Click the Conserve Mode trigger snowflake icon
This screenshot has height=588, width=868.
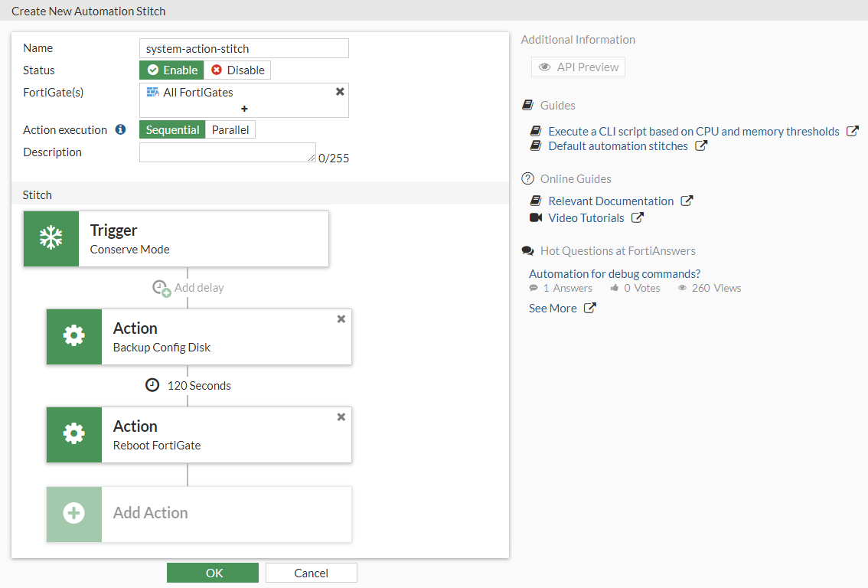[x=51, y=239]
